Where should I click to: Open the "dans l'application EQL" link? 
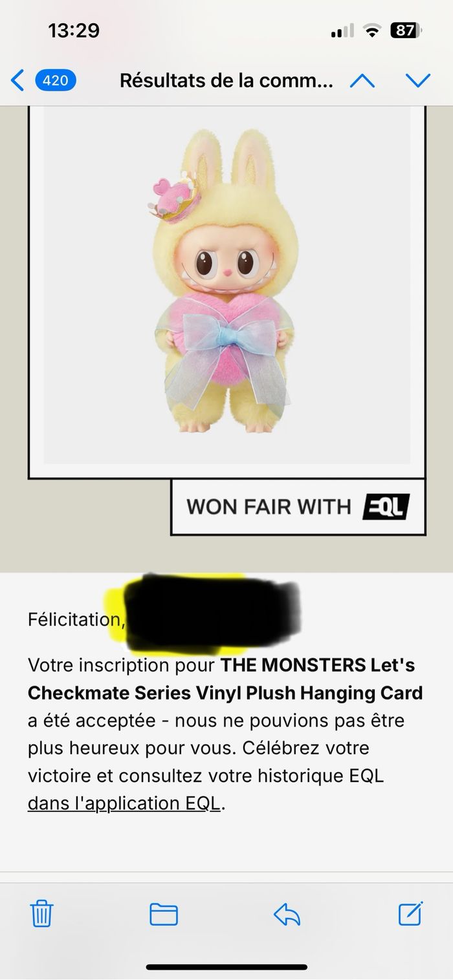tap(124, 804)
